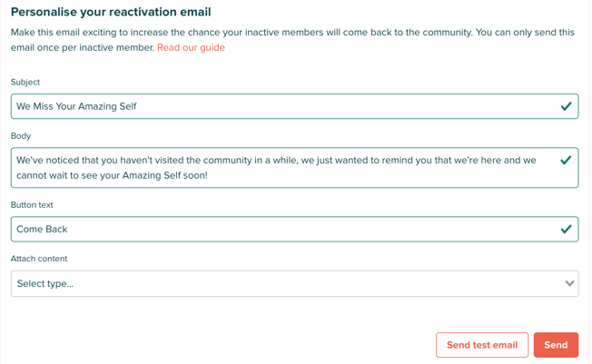Click the Personalise your reactivation email heading
This screenshot has height=364, width=592.
[x=111, y=12]
